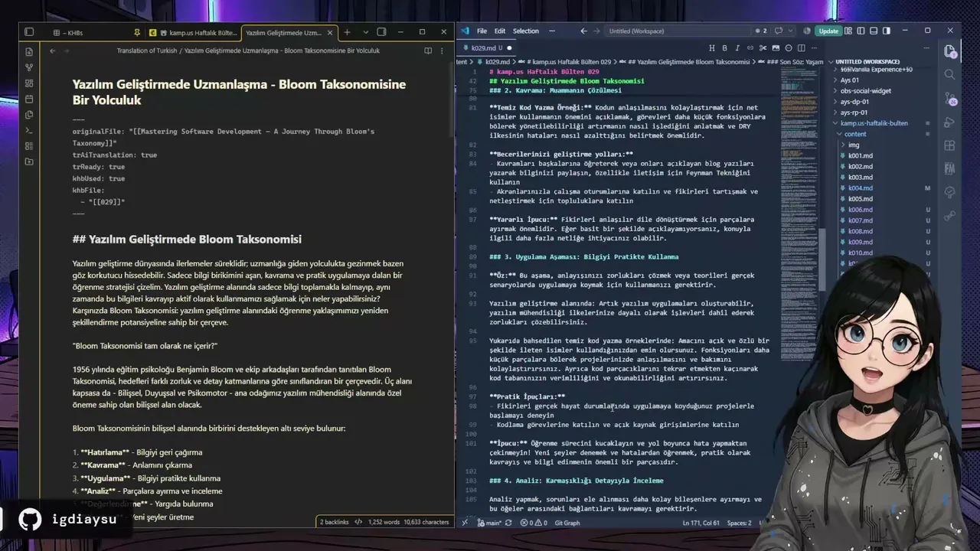Open graph view in Obsidian ribbon
This screenshot has height=551, width=980.
coord(29,67)
